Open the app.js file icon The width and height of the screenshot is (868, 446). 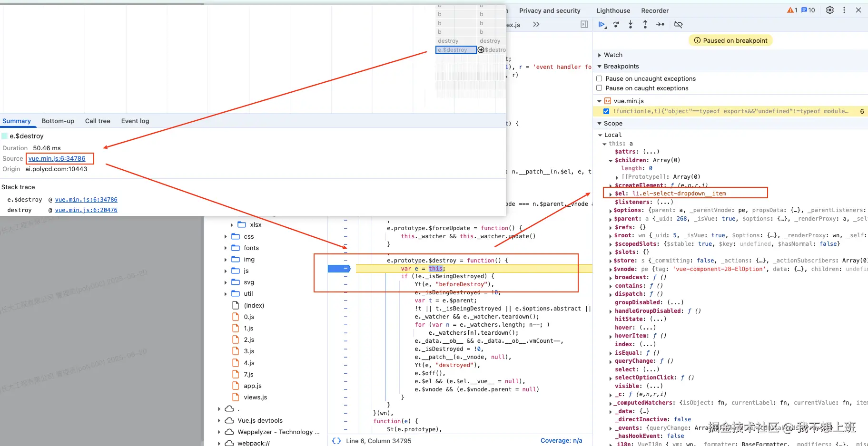point(236,386)
